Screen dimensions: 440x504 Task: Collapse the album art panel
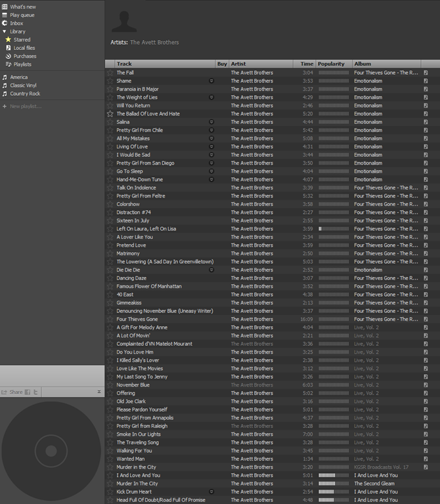[99, 392]
